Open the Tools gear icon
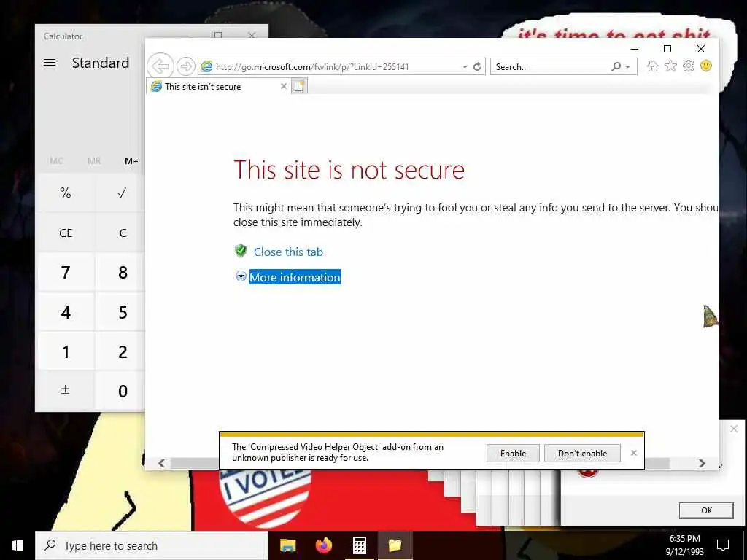The height and width of the screenshot is (560, 747). [x=689, y=66]
